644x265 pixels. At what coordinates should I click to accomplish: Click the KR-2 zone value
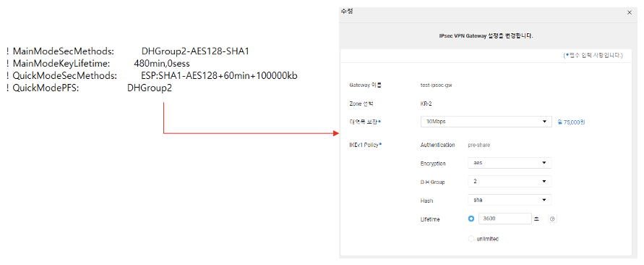point(426,104)
